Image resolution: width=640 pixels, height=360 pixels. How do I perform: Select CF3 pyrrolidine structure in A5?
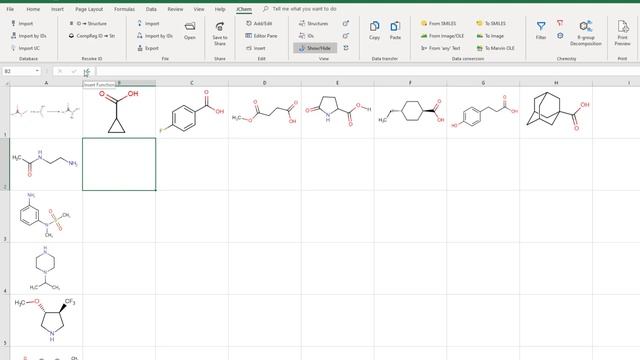[x=45, y=320]
